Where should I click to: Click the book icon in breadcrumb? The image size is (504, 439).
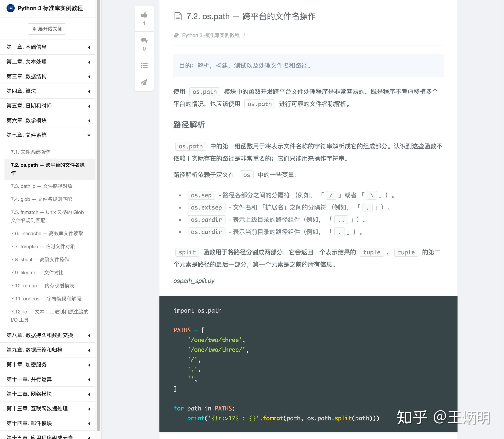[176, 35]
